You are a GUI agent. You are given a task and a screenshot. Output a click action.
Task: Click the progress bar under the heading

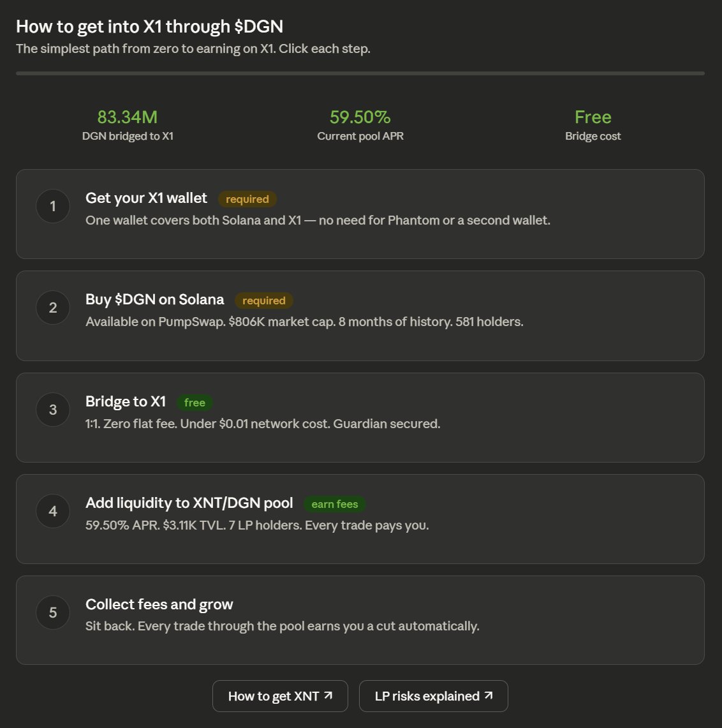360,73
